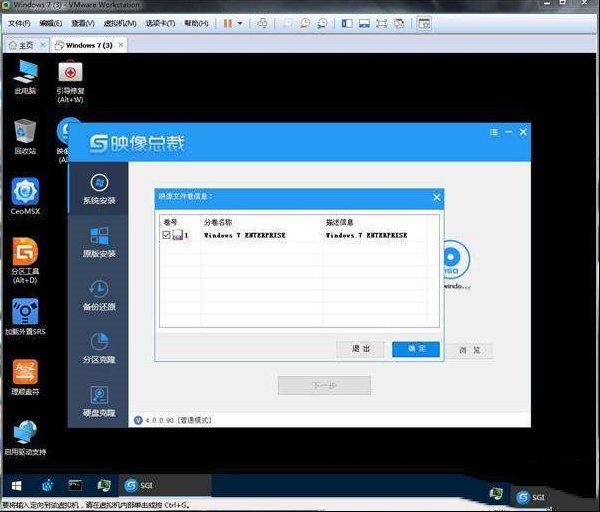This screenshot has width=600, height=512.
Task: Open the 帮助(H) menu
Action: click(196, 23)
